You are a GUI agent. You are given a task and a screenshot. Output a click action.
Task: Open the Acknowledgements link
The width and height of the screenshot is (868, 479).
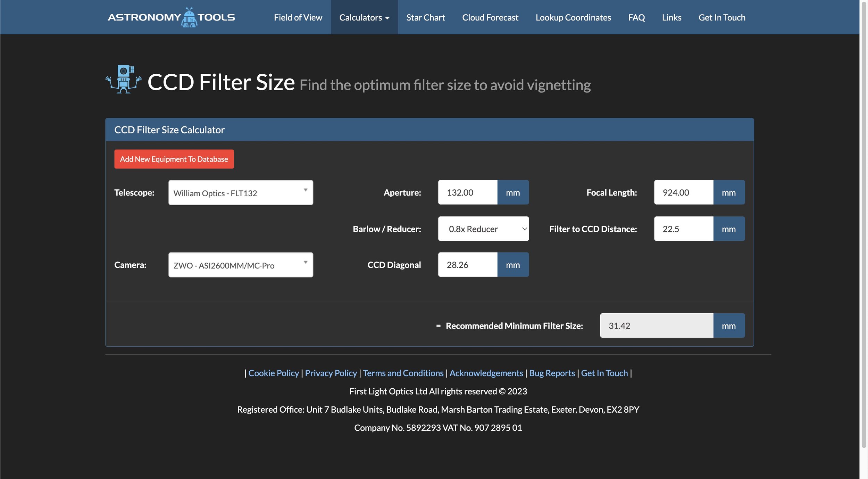[486, 373]
